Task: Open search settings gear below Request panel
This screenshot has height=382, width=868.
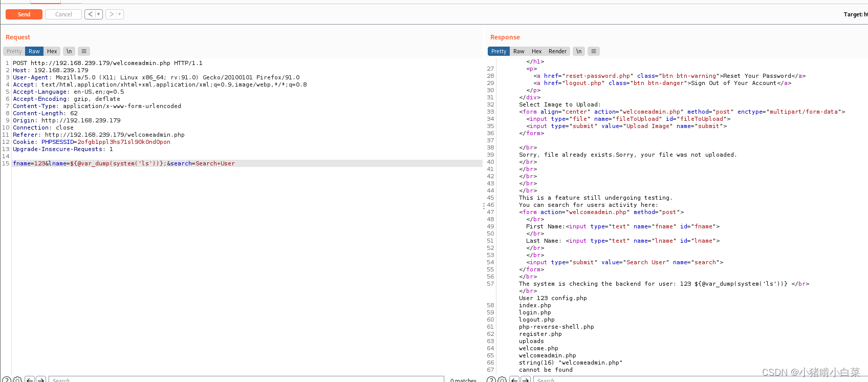Action: coord(18,380)
